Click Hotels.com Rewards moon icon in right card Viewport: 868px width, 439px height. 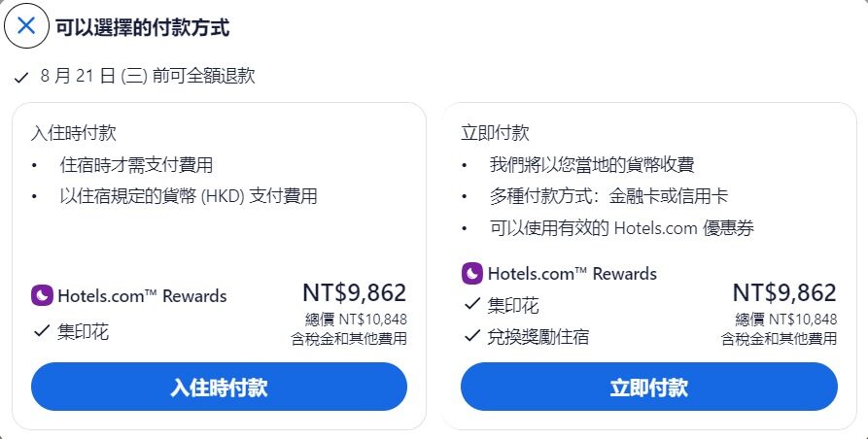pos(472,274)
